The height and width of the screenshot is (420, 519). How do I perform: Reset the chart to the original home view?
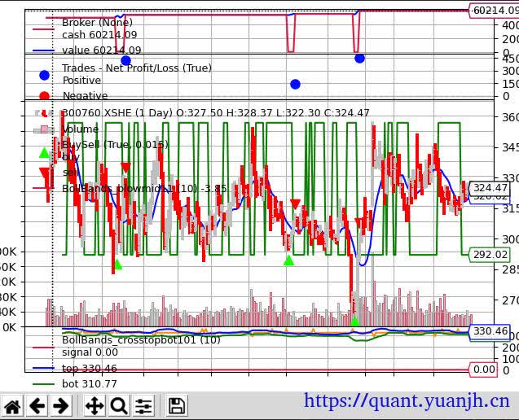click(13, 406)
